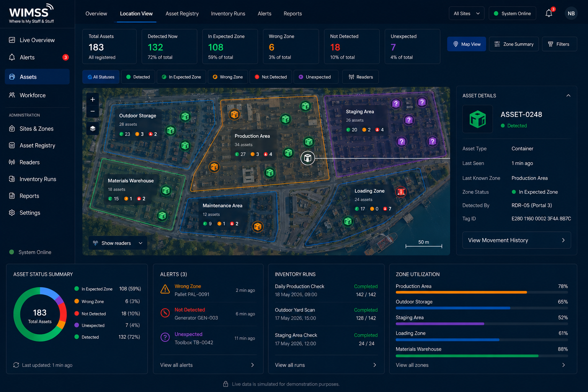Click the Materials Warehouse utilization bar
Viewport: 588px width, 392px height.
coord(482,356)
